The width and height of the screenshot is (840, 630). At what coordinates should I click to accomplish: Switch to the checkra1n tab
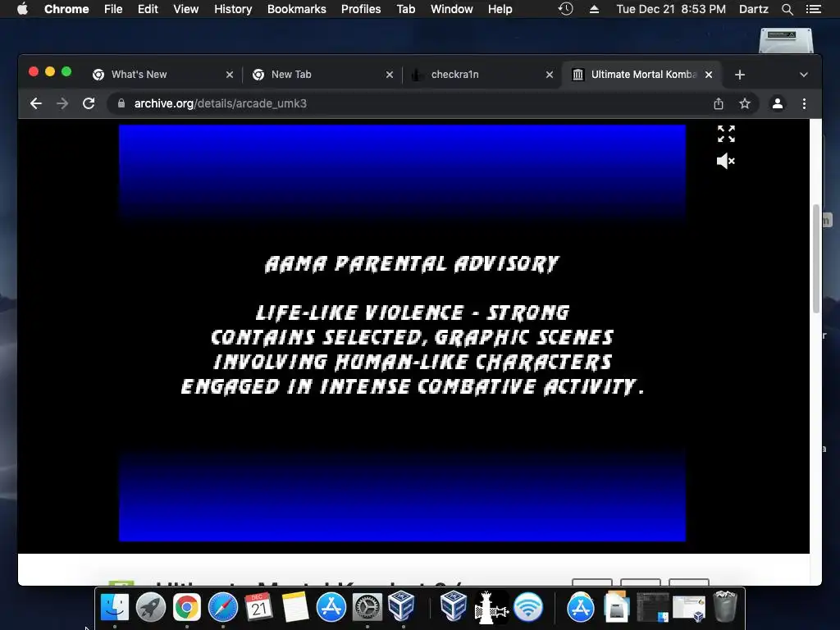point(481,75)
